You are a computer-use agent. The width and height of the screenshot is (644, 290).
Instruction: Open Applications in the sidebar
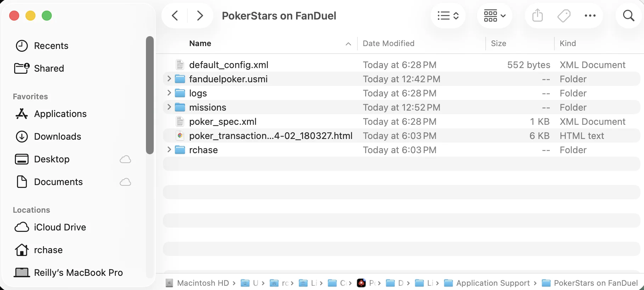tap(51, 114)
